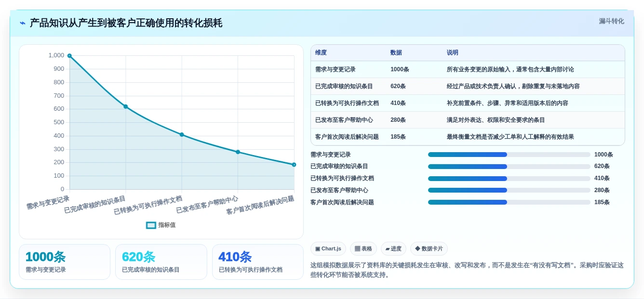Click description starting 所有业务变更的原始输入
This screenshot has width=644, height=299.
pyautogui.click(x=510, y=69)
